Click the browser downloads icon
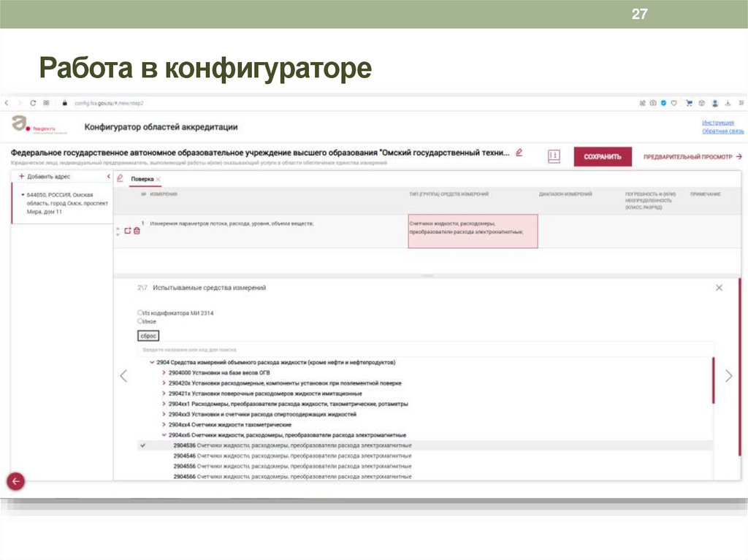 coord(728,103)
